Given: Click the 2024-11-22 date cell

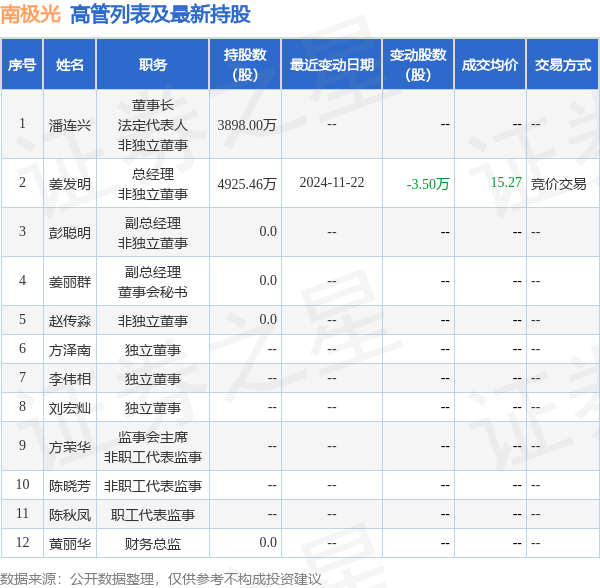Looking at the screenshot, I should (x=331, y=182).
